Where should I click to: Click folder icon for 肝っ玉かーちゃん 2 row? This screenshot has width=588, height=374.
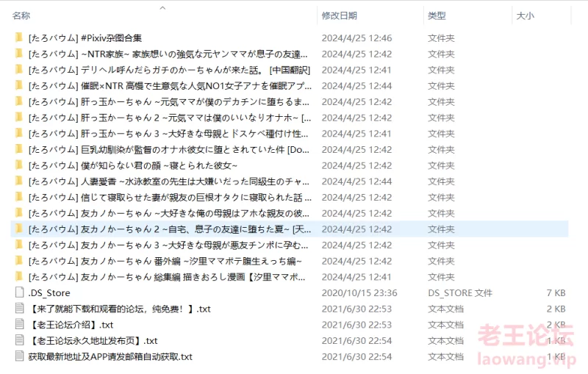[x=19, y=118]
